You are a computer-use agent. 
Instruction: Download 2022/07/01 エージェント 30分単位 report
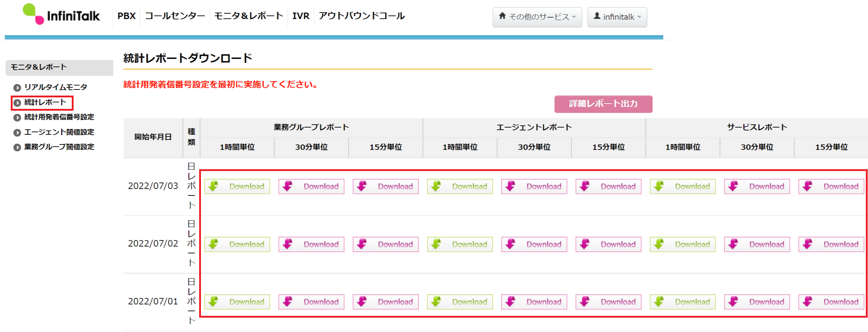[534, 302]
